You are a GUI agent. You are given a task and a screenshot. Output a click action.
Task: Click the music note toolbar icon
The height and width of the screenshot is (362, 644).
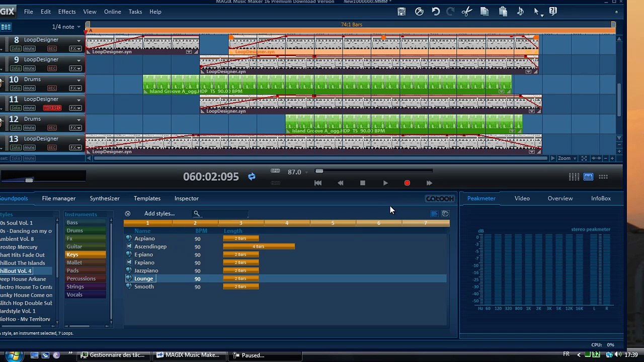520,12
